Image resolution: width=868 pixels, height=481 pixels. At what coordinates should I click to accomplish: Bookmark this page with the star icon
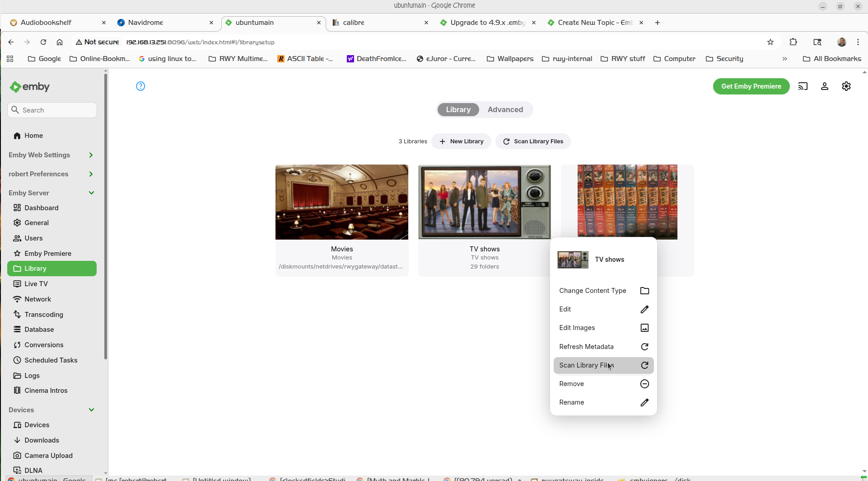coord(770,42)
